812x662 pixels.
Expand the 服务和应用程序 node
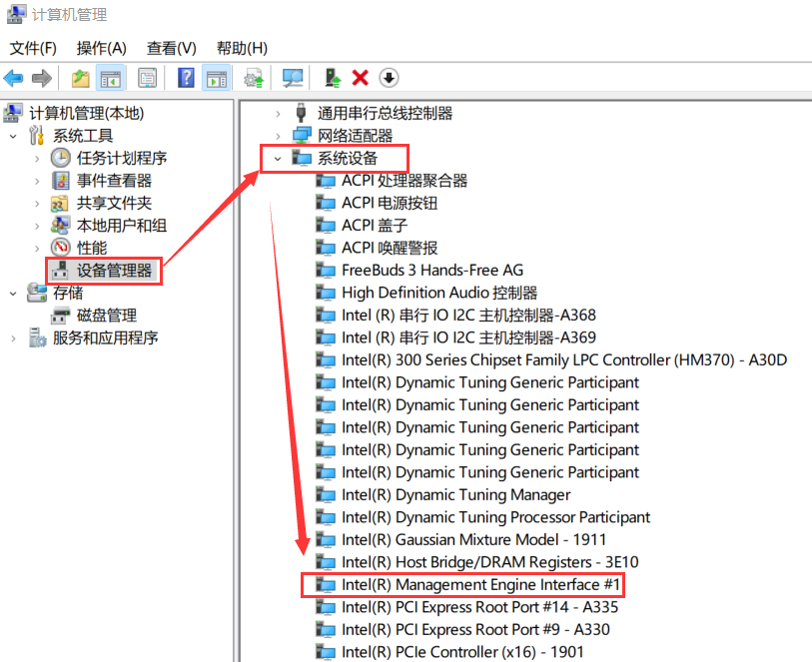[x=13, y=338]
